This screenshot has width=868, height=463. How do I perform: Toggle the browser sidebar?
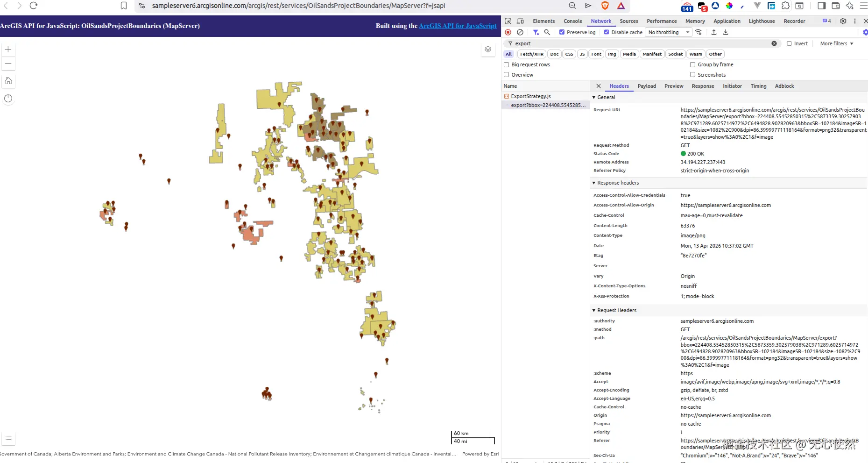tap(822, 6)
